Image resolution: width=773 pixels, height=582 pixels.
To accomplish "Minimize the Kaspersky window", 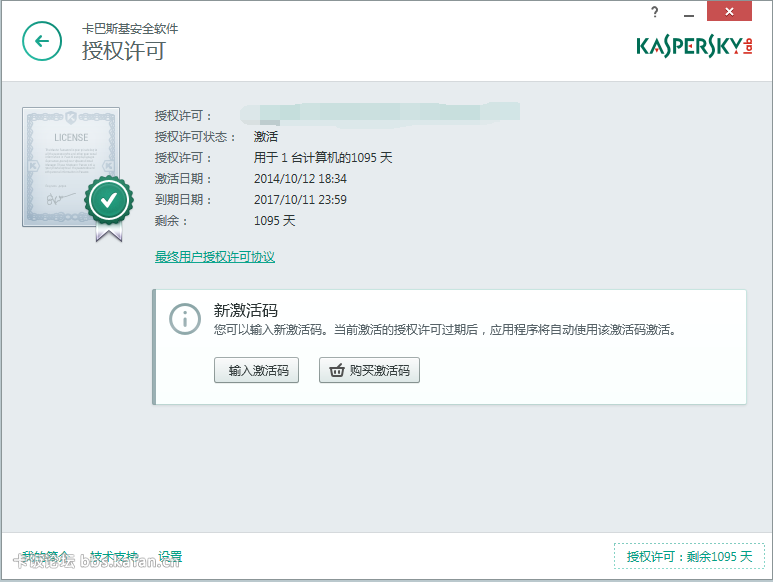I will 689,15.
